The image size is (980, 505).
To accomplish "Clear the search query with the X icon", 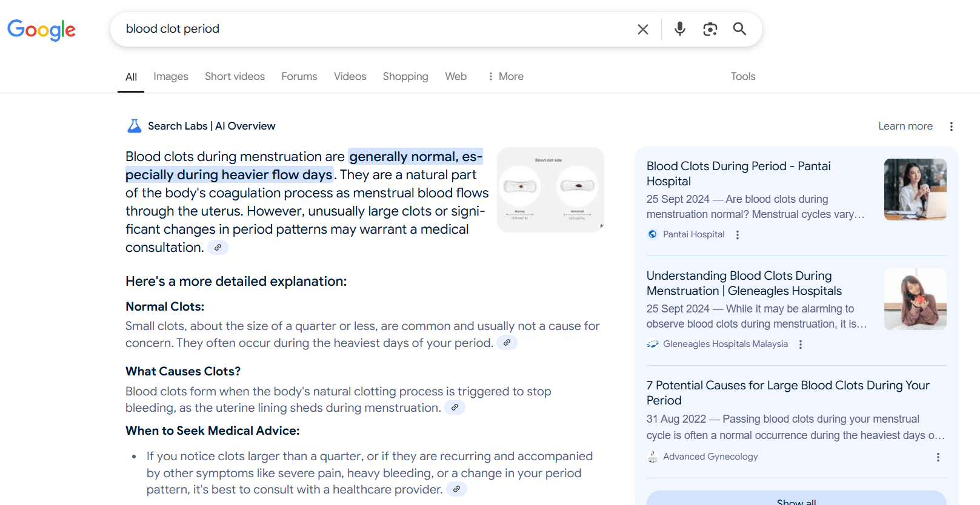I will click(x=643, y=29).
